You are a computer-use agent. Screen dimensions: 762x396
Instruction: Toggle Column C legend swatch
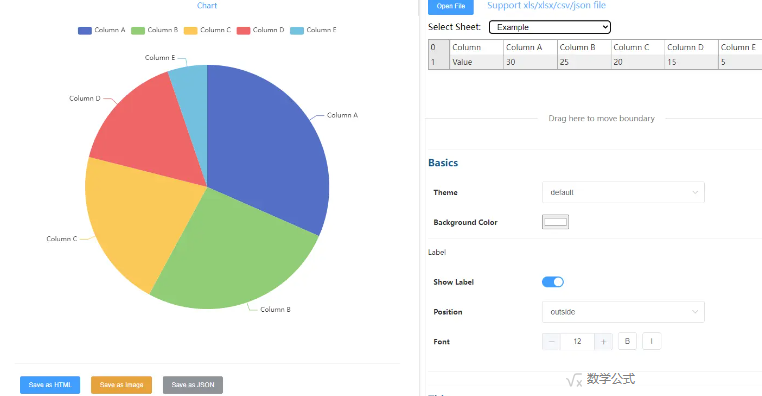tap(190, 31)
